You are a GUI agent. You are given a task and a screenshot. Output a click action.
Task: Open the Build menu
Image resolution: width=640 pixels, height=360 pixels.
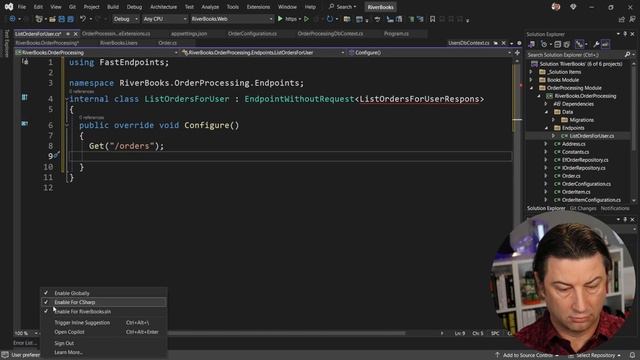[113, 7]
